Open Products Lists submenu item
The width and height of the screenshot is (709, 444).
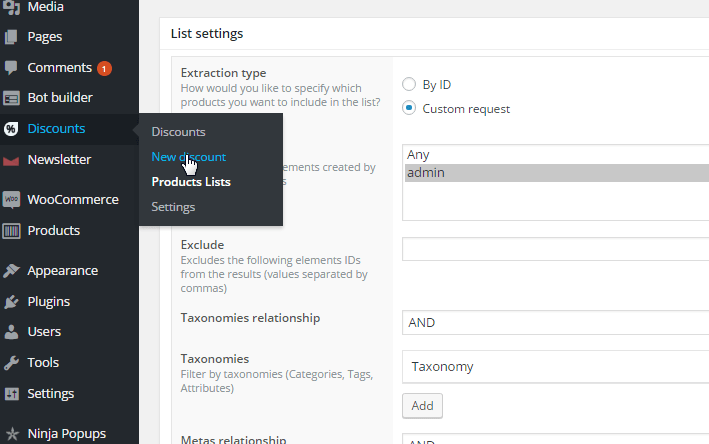191,182
